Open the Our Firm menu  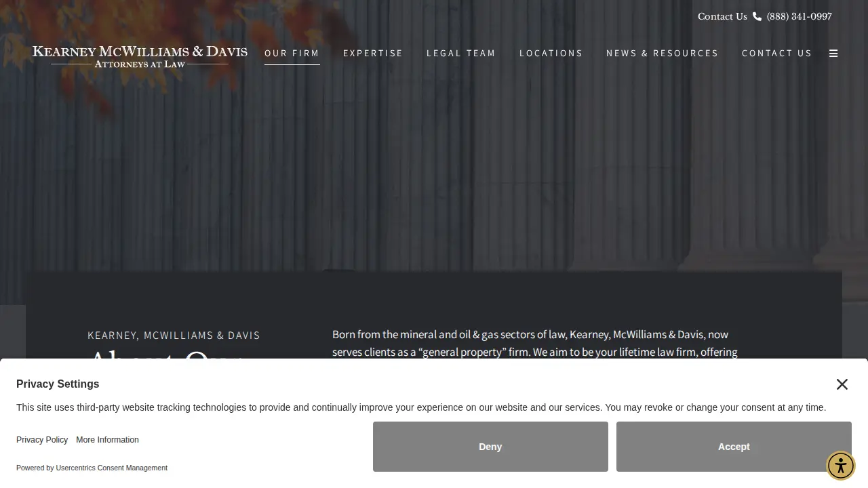pyautogui.click(x=292, y=54)
